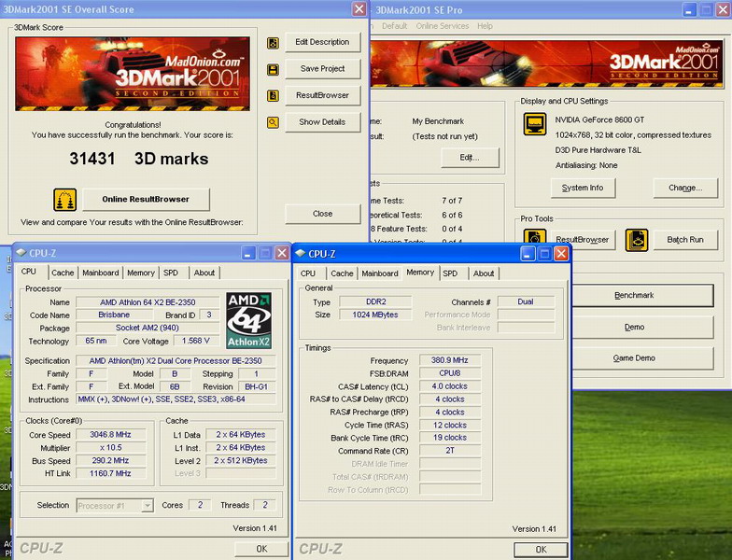Switch to Mainboard tab in left CPU-Z

coord(101,273)
